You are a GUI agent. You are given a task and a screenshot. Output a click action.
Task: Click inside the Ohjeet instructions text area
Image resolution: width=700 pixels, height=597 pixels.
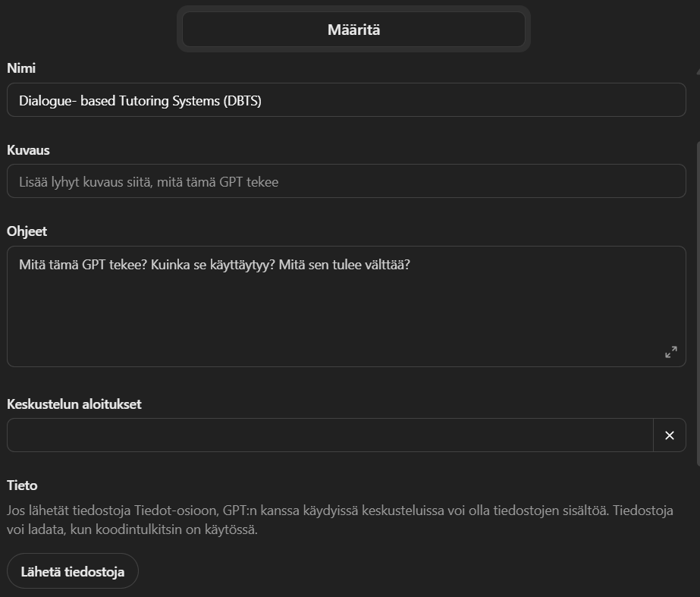tap(347, 306)
